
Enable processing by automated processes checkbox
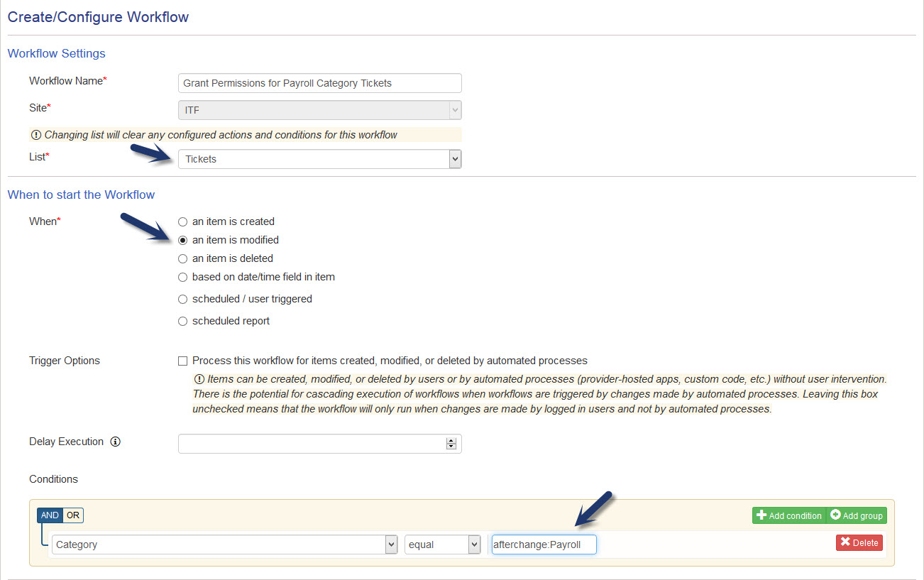click(183, 361)
